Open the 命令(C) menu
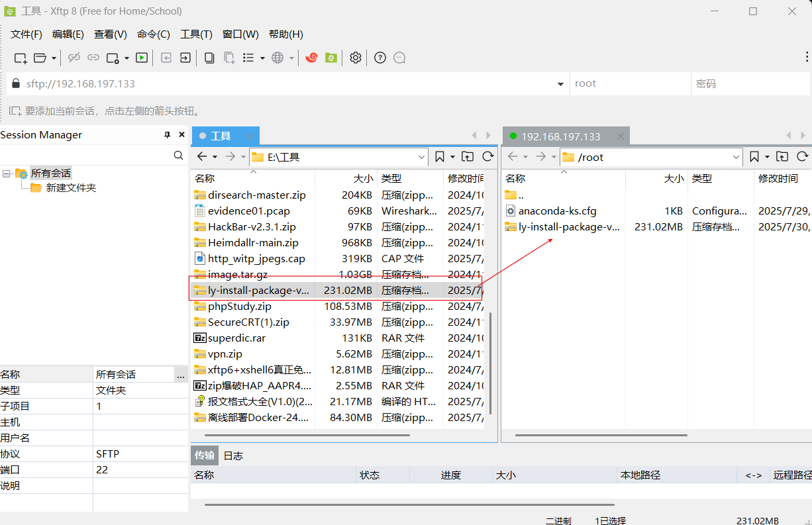 (x=154, y=34)
